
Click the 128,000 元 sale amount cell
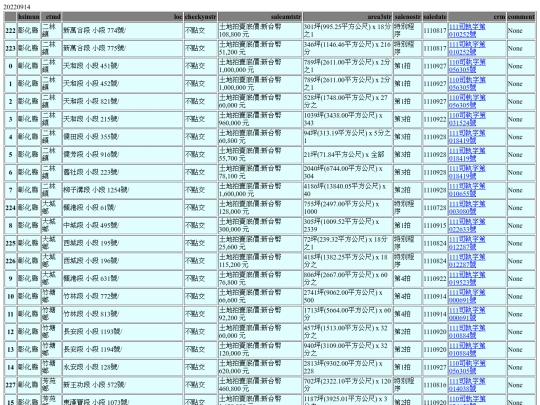(x=260, y=208)
